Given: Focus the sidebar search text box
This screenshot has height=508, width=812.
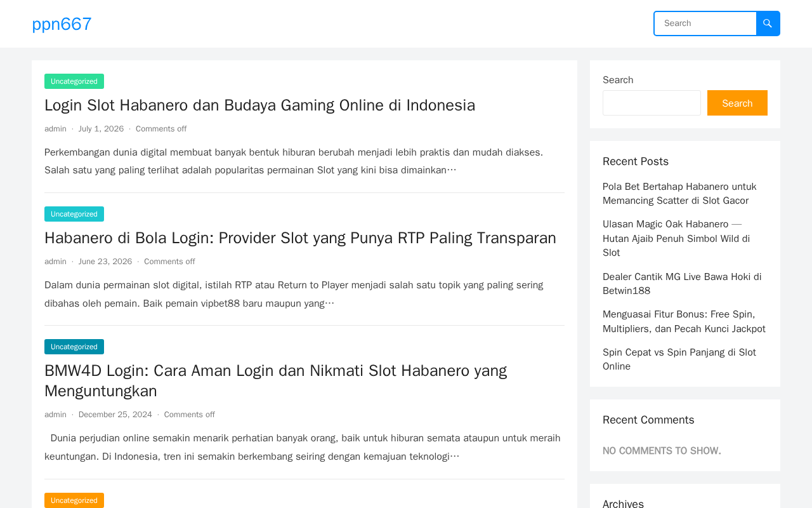Looking at the screenshot, I should point(652,103).
